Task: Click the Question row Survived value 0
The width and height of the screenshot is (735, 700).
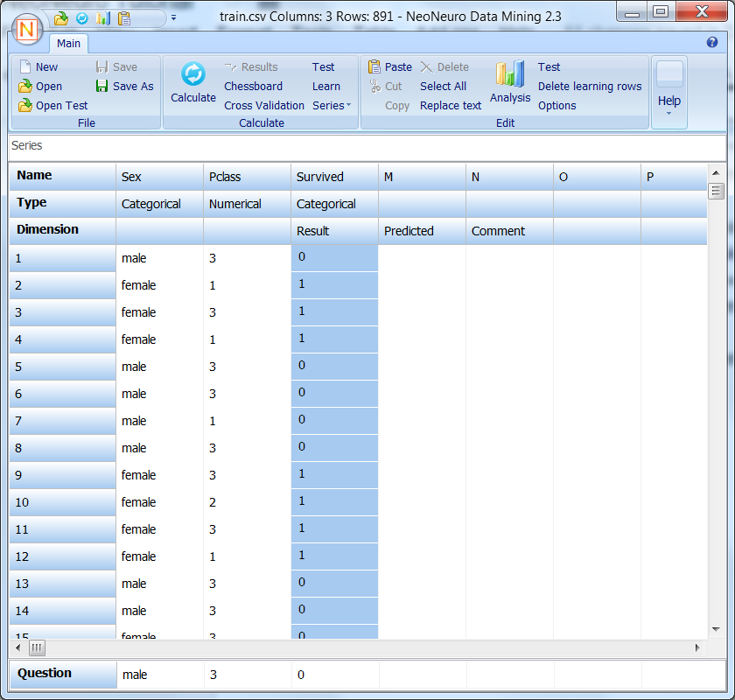Action: click(335, 675)
